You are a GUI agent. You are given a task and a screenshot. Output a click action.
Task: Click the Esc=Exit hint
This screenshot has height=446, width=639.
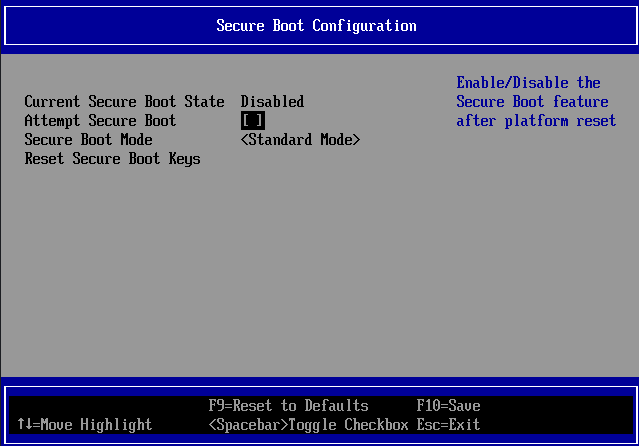click(x=448, y=425)
